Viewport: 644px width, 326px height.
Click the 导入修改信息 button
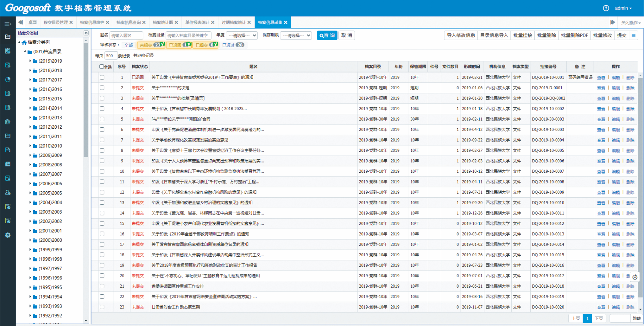[460, 35]
